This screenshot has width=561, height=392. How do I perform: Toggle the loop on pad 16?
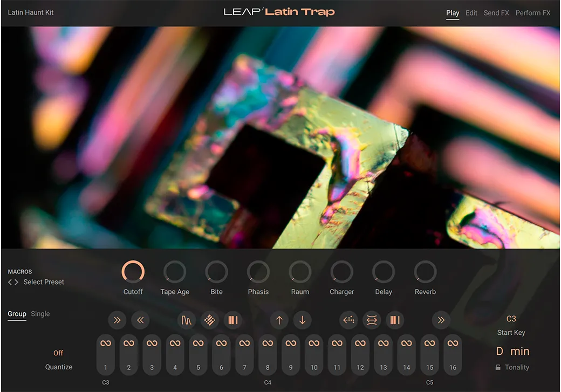(453, 343)
